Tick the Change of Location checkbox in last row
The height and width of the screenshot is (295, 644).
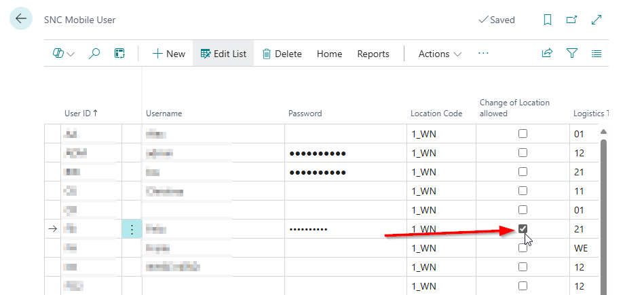tap(523, 286)
